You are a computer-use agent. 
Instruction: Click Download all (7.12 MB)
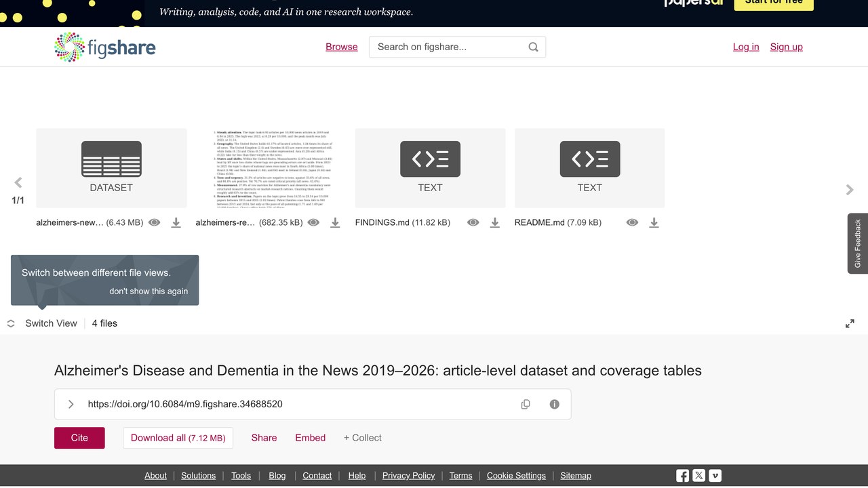(x=178, y=438)
